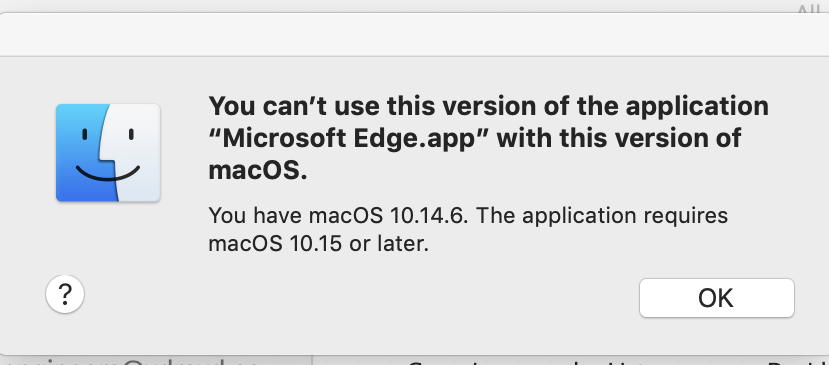
Task: Click the Finder face icon
Action: coord(108,152)
